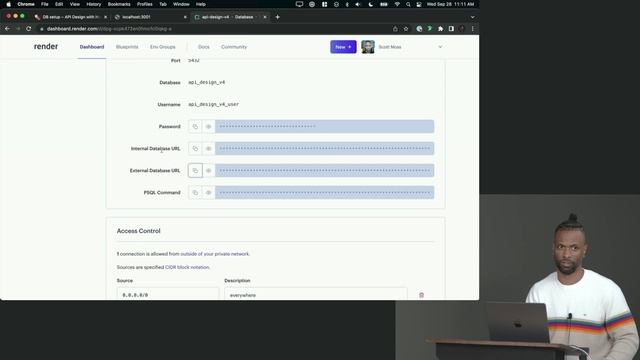Click the Wi-Fi status icon
Viewport: 640px width, 360px height.
[x=397, y=4]
